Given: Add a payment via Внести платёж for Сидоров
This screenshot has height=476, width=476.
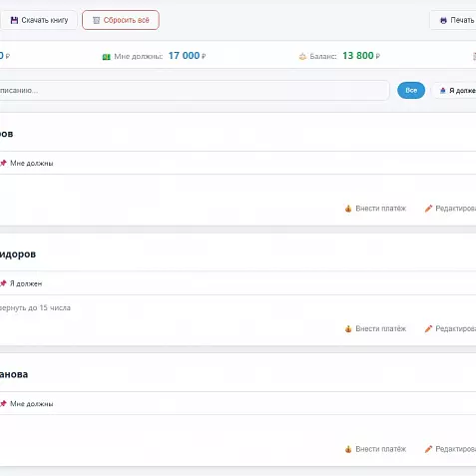Looking at the screenshot, I should [375, 328].
